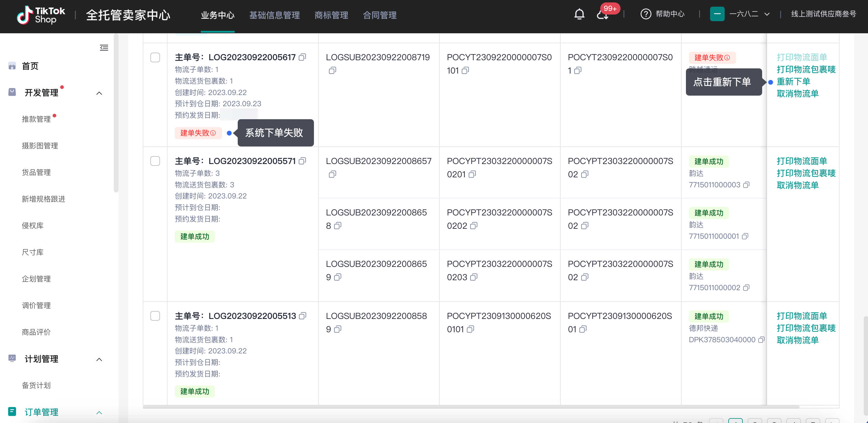Open 商品评价 in the sidebar

(x=36, y=332)
